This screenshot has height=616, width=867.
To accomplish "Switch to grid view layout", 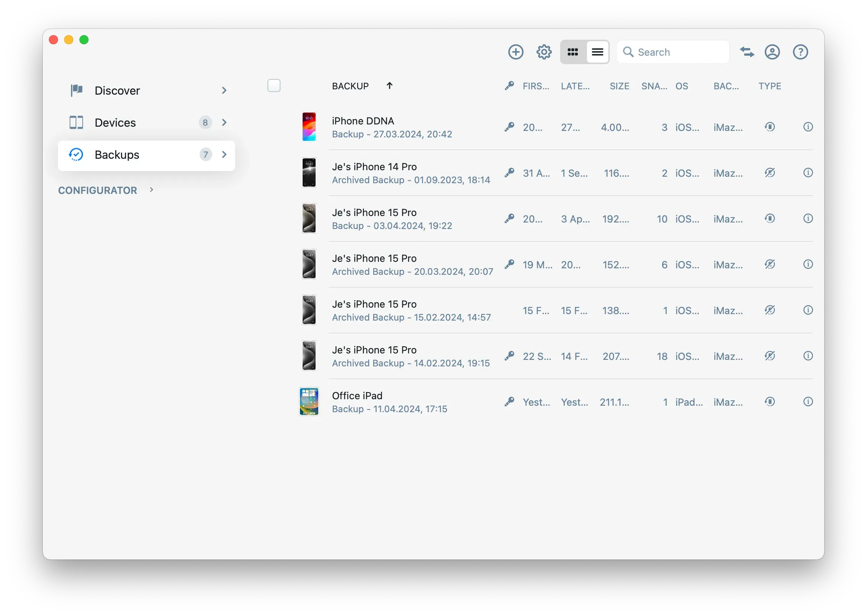I will tap(572, 52).
